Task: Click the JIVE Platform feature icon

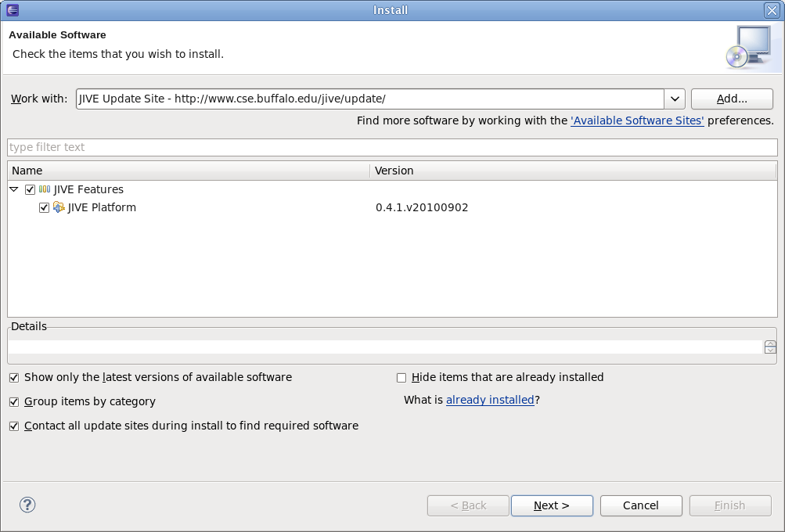Action: click(x=59, y=207)
